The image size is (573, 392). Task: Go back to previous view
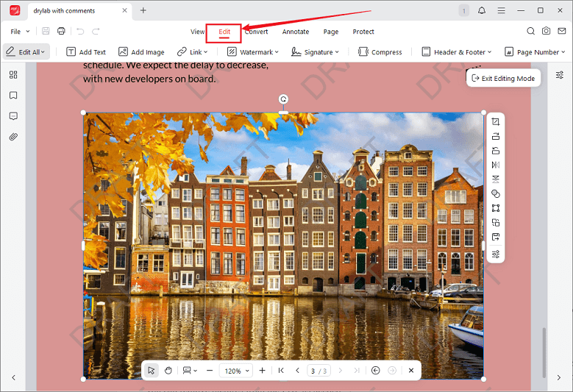click(375, 371)
